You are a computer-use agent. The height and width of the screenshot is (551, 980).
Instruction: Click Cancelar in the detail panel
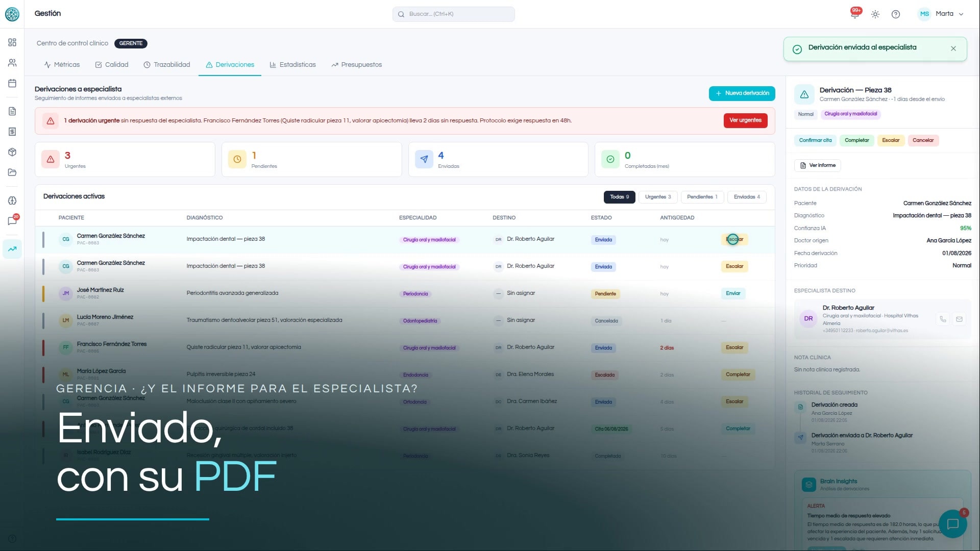click(x=923, y=140)
